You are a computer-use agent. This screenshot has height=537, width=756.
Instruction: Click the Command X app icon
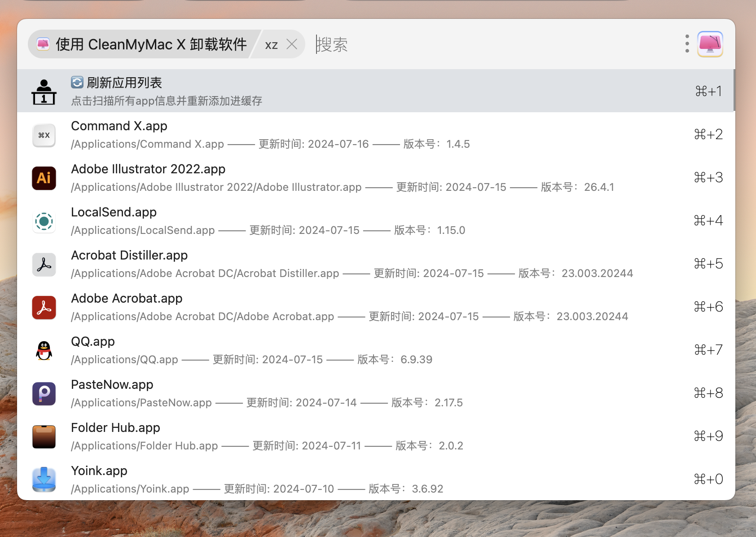[44, 135]
